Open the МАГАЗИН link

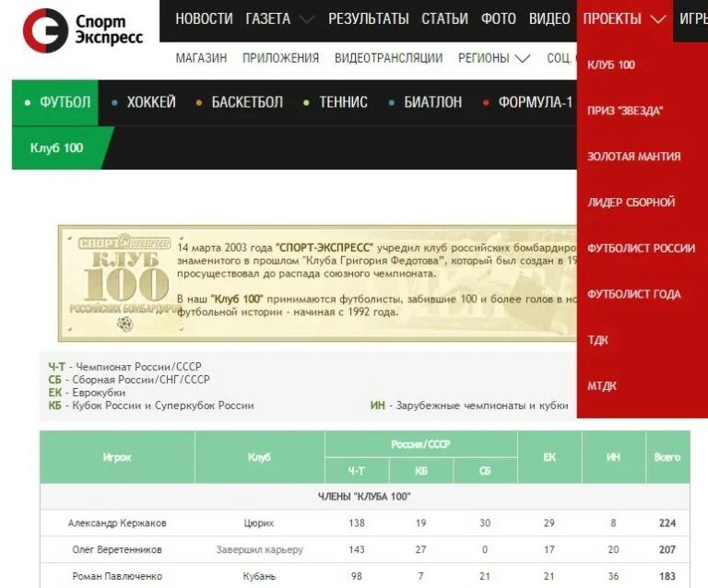(x=201, y=58)
